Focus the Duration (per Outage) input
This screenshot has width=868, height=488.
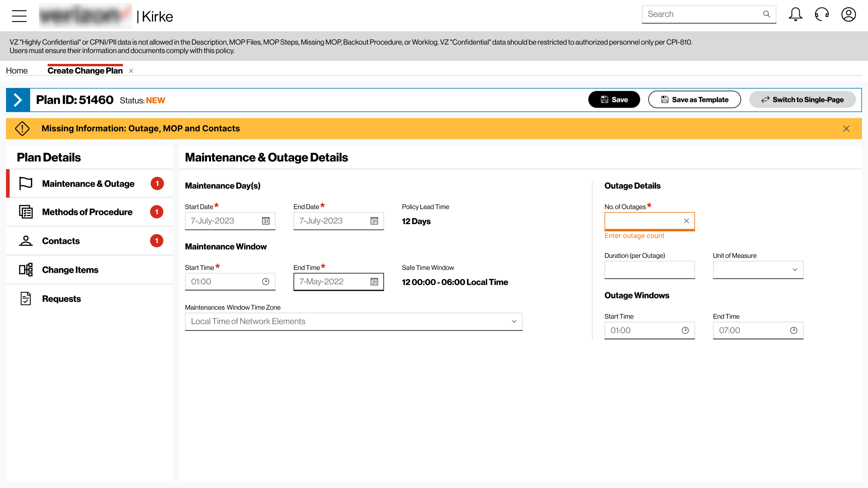[x=649, y=270]
